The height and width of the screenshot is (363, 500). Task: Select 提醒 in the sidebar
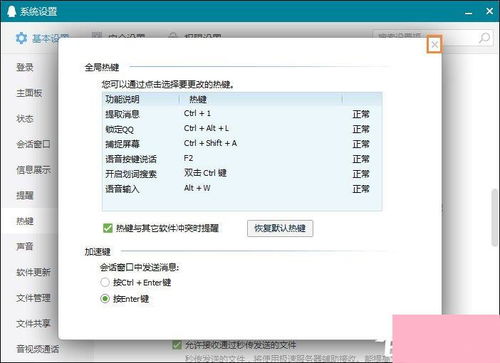point(25,195)
